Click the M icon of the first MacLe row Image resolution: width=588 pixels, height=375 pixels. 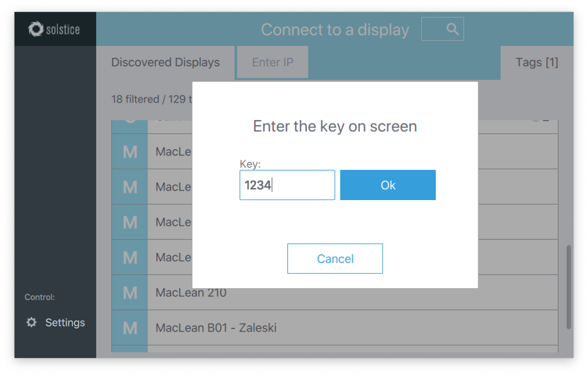click(x=130, y=151)
